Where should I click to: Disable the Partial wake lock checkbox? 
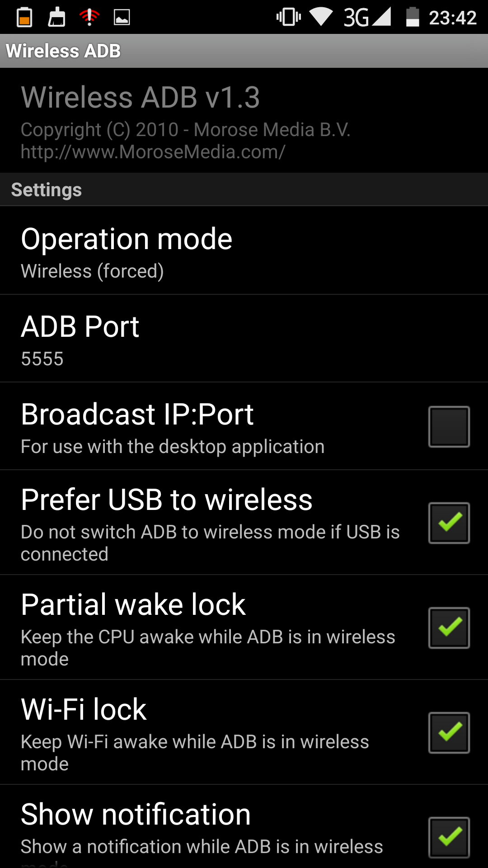[x=449, y=628]
